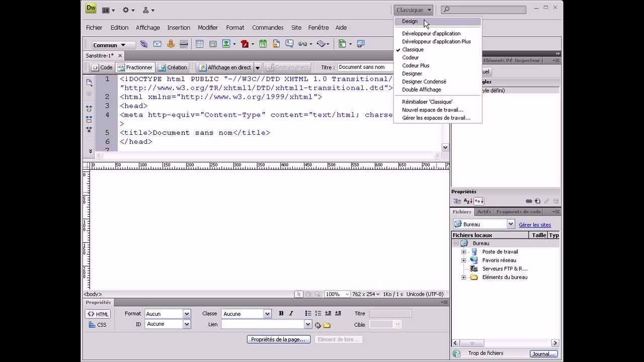This screenshot has width=644, height=362.
Task: Click the new CSS rule icon
Action: (537, 201)
